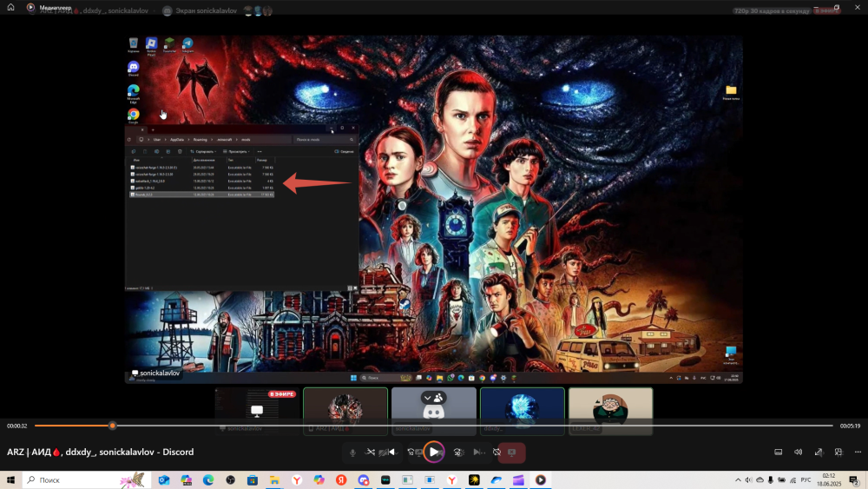Click the taskbar search box Поиск
This screenshot has height=489, width=868.
pos(87,480)
